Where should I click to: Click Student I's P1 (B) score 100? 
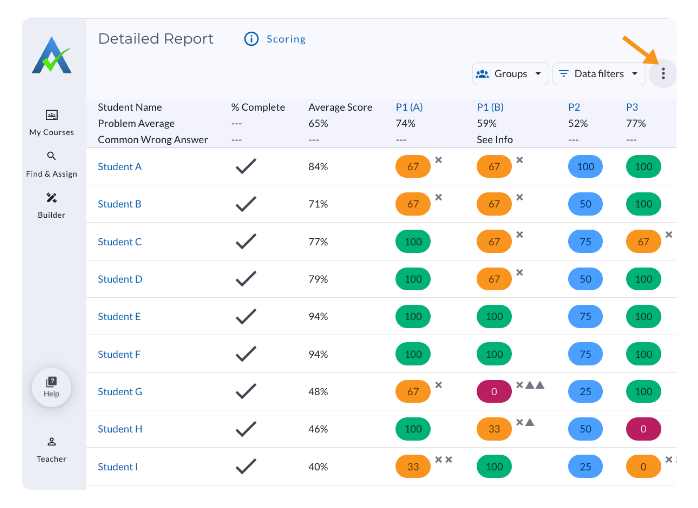click(494, 467)
